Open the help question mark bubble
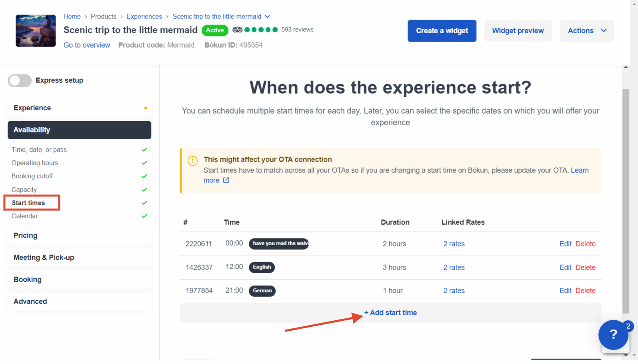This screenshot has height=364, width=638. (613, 335)
